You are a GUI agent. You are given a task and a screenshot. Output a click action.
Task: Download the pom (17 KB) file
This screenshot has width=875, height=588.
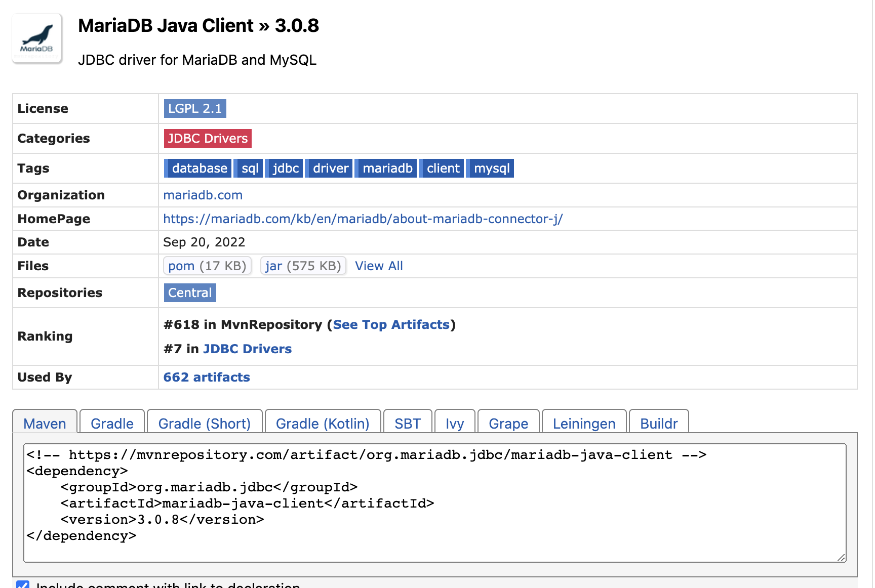tap(207, 266)
